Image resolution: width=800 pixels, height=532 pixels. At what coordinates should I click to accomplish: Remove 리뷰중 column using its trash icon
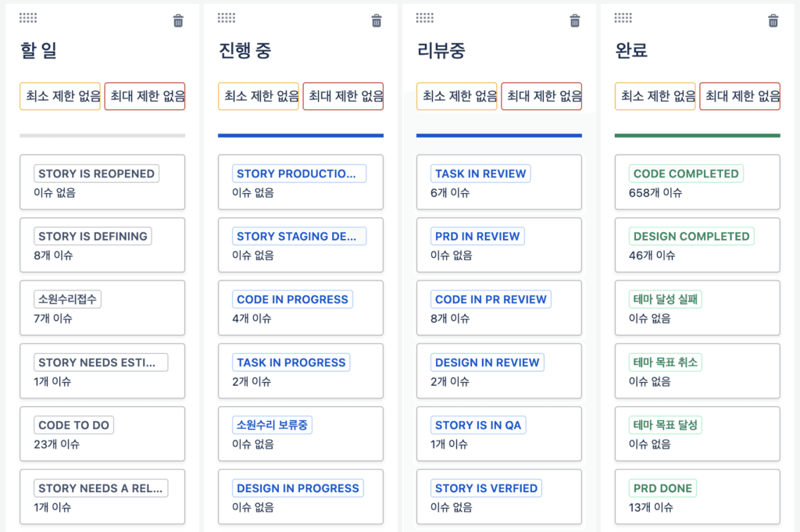pyautogui.click(x=575, y=21)
